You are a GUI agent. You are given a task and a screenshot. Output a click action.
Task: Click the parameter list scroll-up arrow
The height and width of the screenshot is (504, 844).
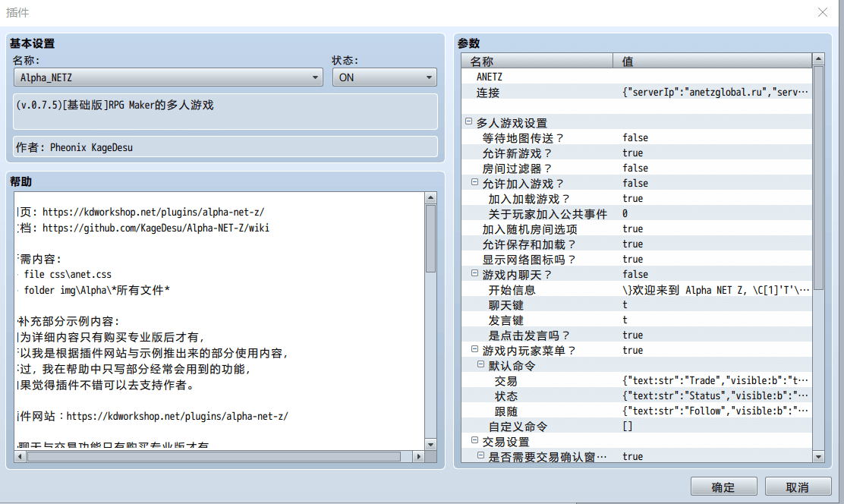pyautogui.click(x=818, y=58)
